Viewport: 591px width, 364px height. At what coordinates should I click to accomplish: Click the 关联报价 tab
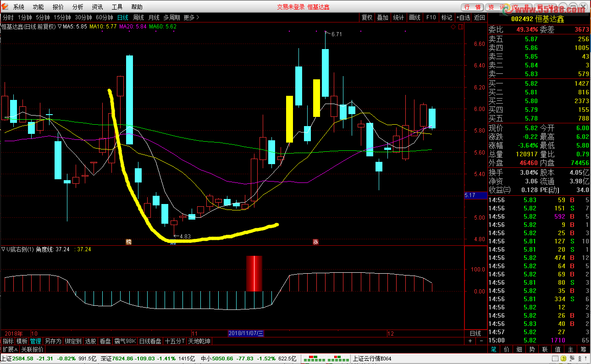tap(32, 349)
